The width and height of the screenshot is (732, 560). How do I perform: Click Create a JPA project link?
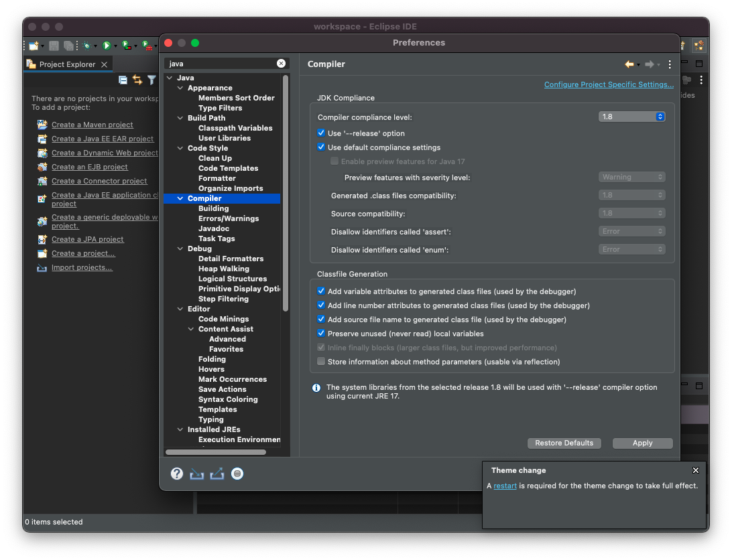pos(87,239)
